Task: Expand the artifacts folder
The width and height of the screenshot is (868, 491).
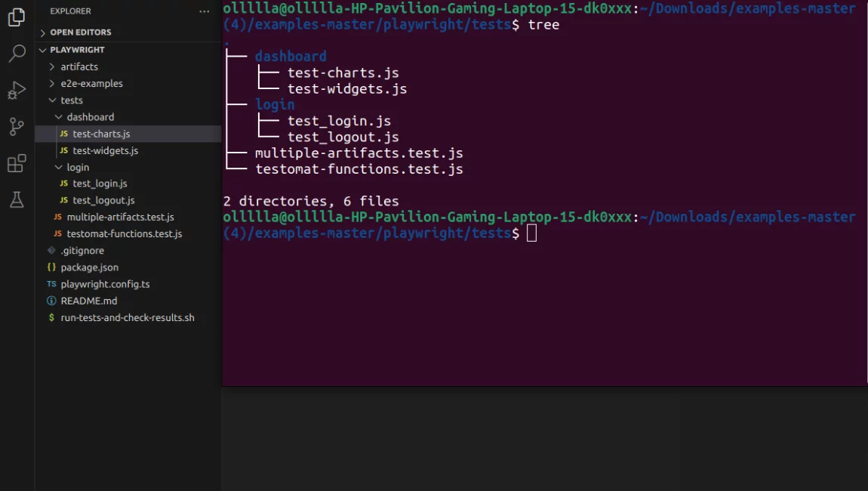Action: click(x=79, y=67)
